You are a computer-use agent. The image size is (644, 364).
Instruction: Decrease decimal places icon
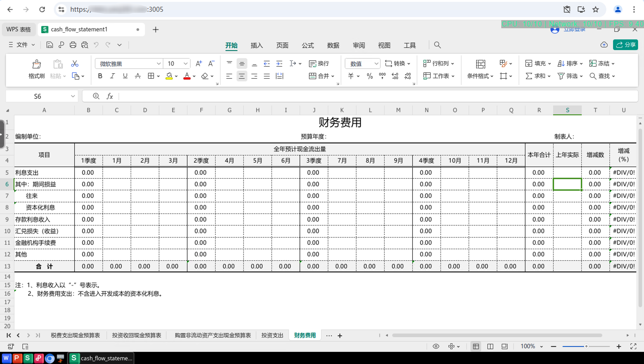(x=407, y=76)
